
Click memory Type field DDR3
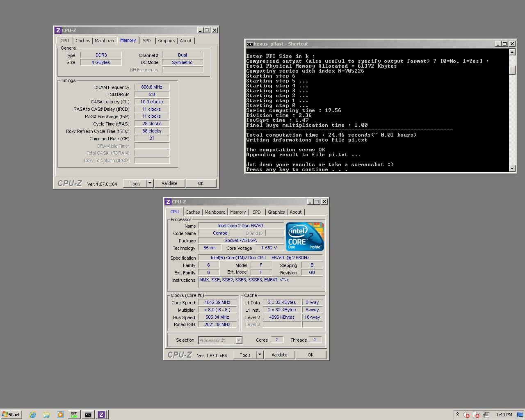101,55
